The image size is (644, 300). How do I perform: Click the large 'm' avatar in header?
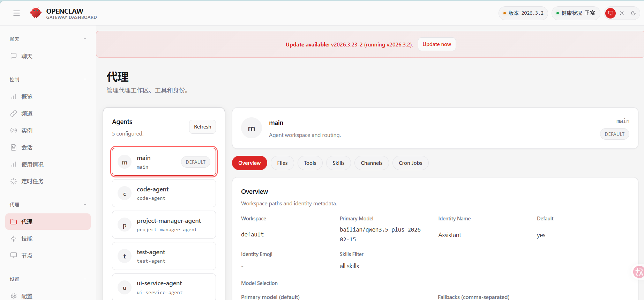(252, 128)
